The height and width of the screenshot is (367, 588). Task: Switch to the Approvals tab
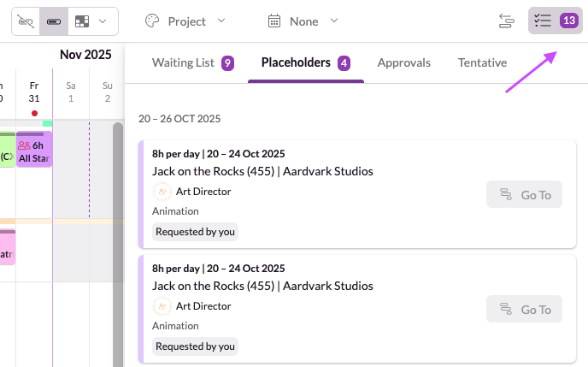403,62
